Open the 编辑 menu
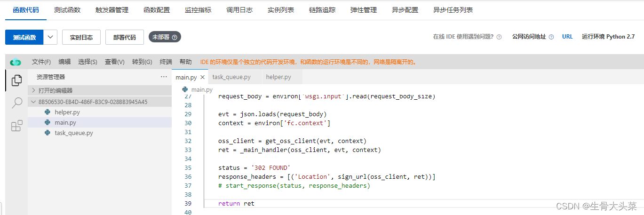The image size is (644, 215). coord(64,62)
